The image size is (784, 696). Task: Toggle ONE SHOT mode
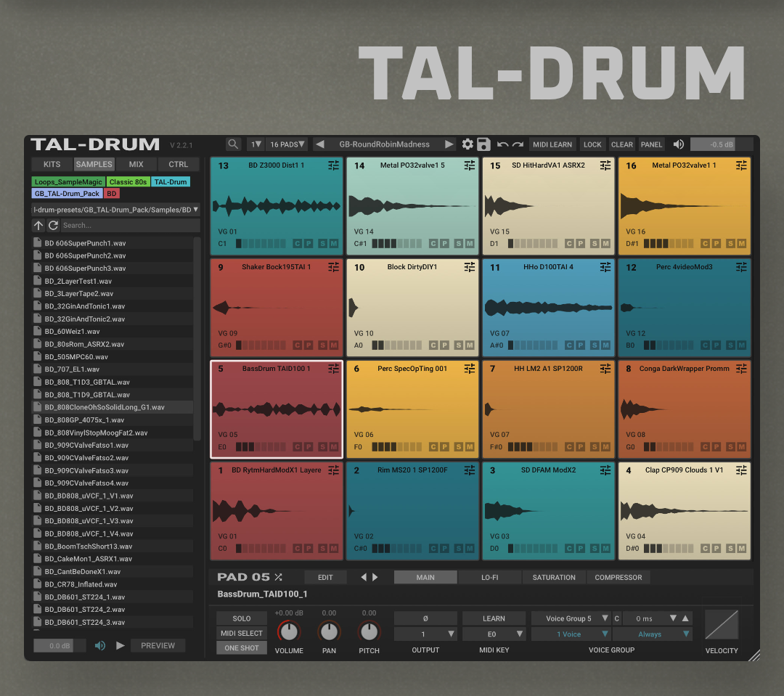click(x=242, y=647)
